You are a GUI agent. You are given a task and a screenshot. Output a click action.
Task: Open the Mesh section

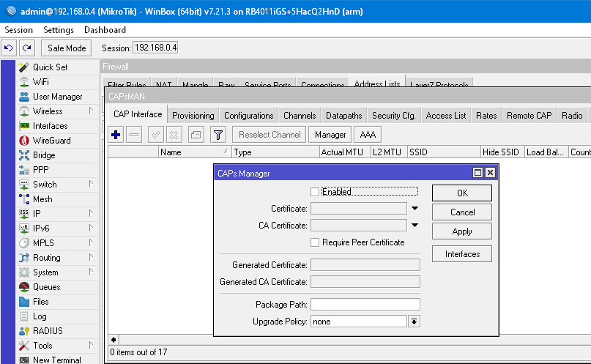click(42, 199)
